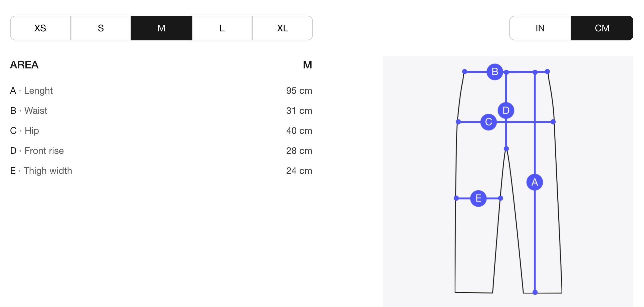644x307 pixels.
Task: Click the D · Front rise row
Action: (x=37, y=151)
